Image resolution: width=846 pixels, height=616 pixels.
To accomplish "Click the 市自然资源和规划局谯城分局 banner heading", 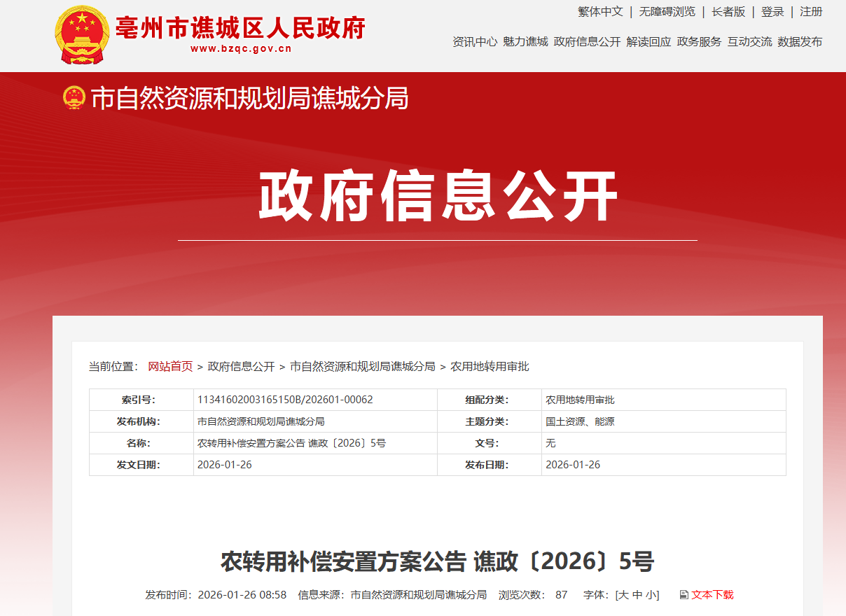I will 250,99.
